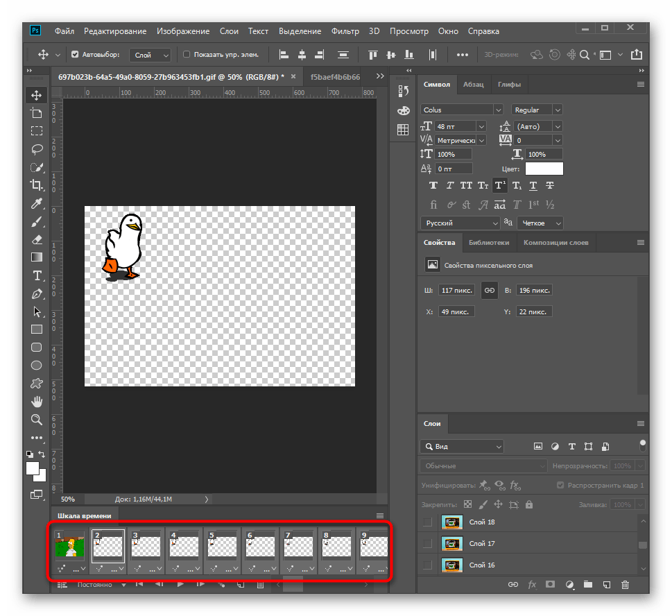Select the Hand tool

pos(37,402)
